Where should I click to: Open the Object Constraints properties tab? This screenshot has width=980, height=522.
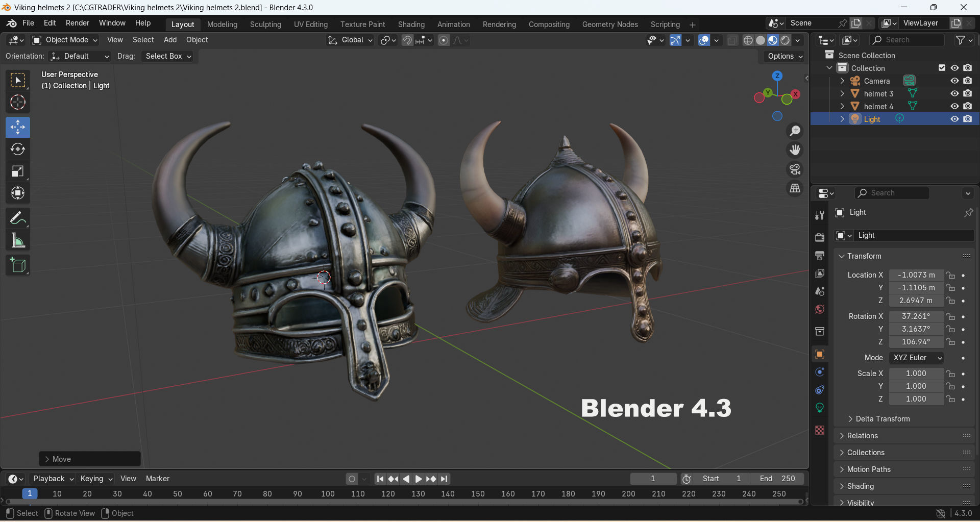(820, 390)
